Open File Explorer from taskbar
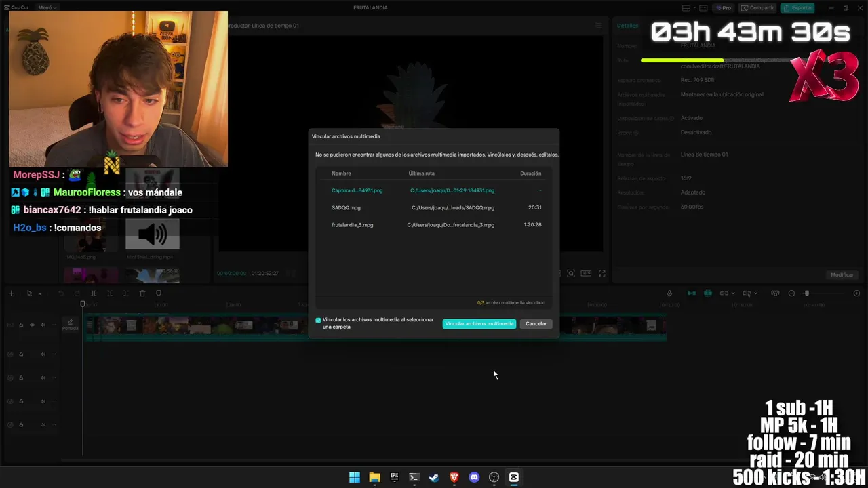This screenshot has width=868, height=488. click(x=374, y=477)
